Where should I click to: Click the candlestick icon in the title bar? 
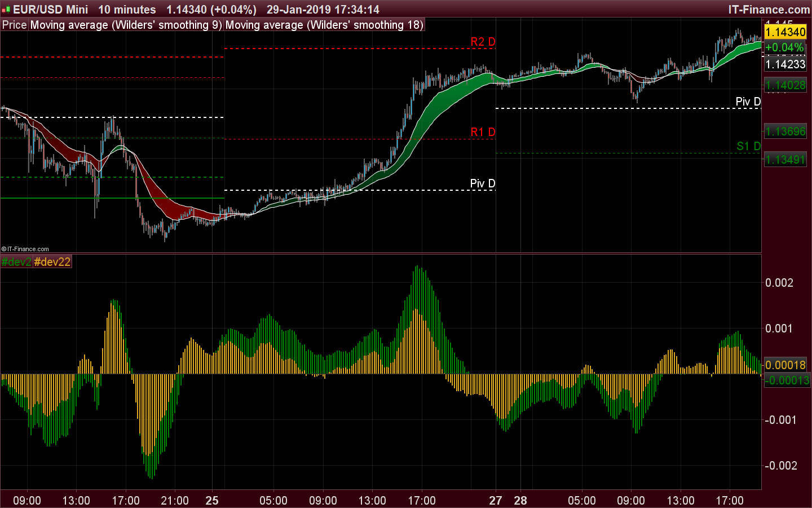(x=7, y=9)
